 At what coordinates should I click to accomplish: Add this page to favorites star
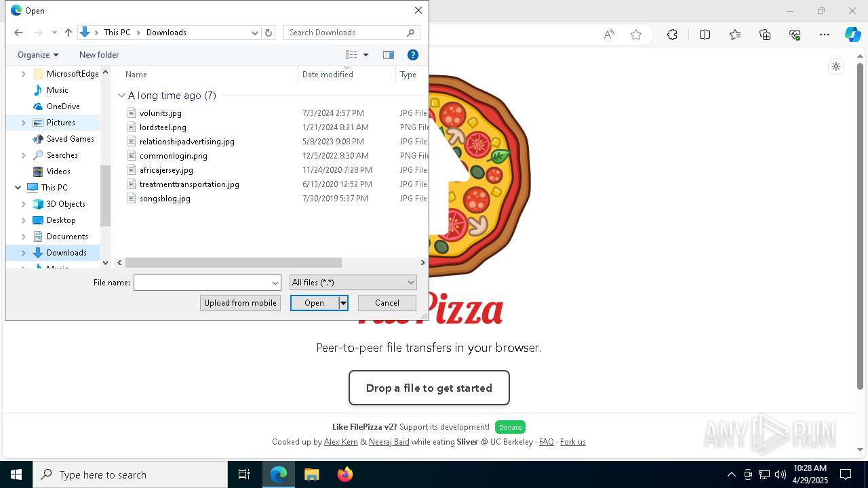click(x=636, y=35)
